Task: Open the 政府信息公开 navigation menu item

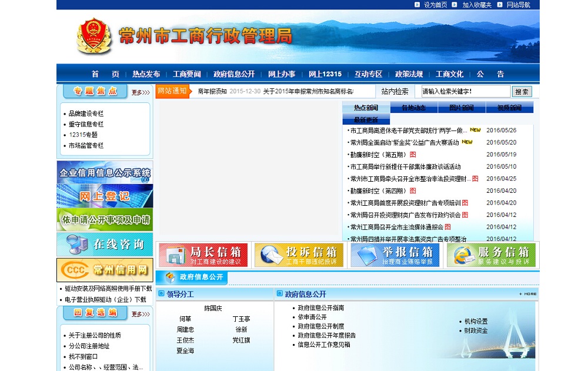Action: coord(234,74)
